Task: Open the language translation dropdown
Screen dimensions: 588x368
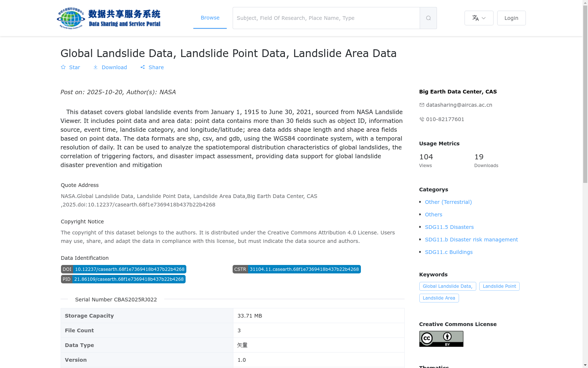Action: 479,18
